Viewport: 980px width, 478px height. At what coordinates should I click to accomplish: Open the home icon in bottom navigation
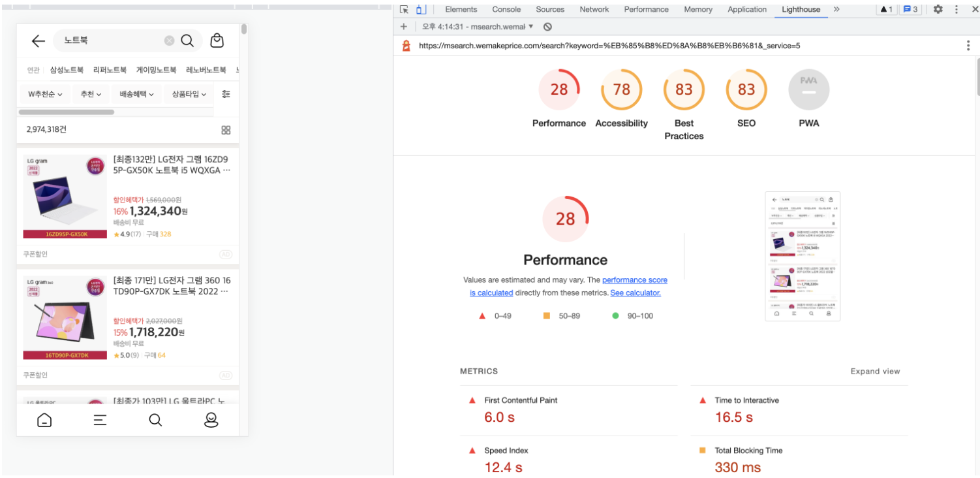[44, 421]
